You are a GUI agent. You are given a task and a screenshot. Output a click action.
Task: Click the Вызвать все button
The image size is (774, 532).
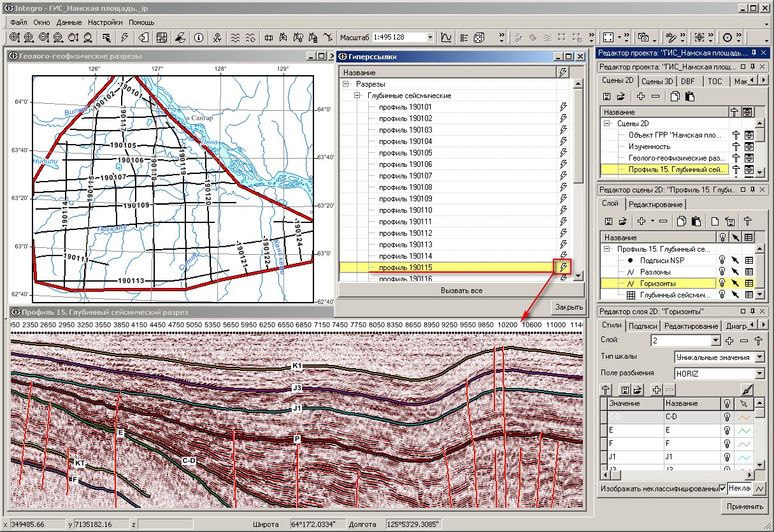461,291
